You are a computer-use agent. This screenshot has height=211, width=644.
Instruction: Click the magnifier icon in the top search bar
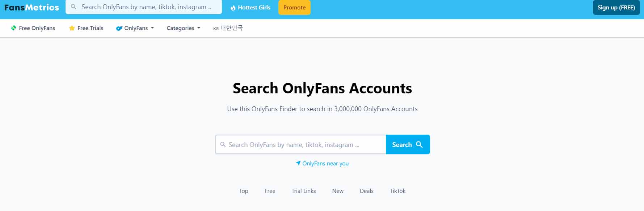coord(73,7)
